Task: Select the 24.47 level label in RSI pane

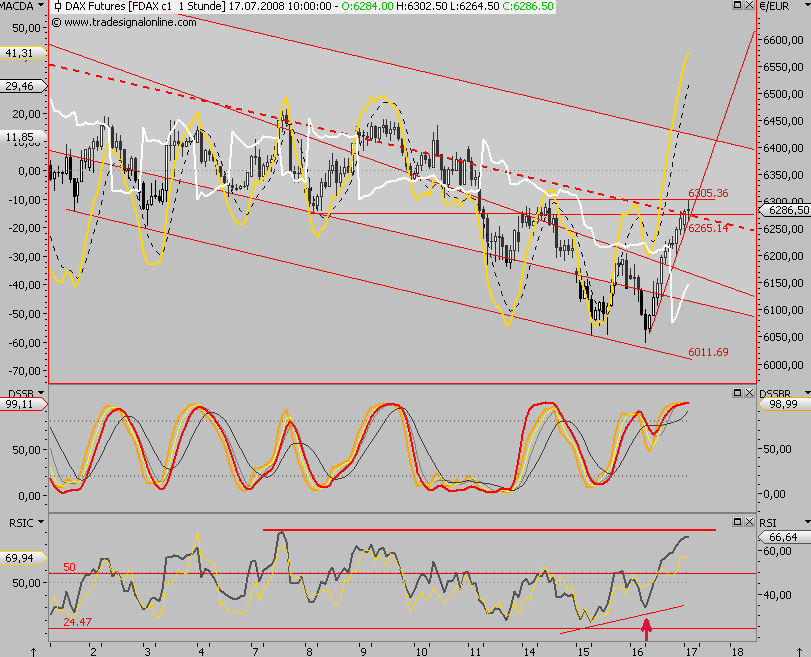Action: click(77, 622)
